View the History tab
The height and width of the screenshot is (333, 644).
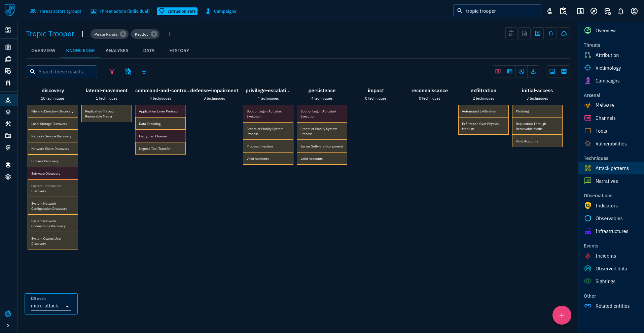pyautogui.click(x=179, y=51)
